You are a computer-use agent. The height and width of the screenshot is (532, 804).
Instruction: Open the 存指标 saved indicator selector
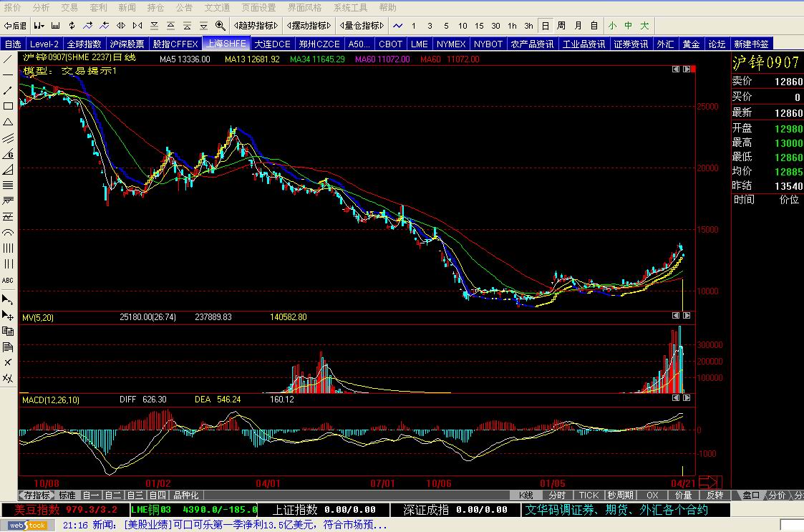(x=37, y=495)
